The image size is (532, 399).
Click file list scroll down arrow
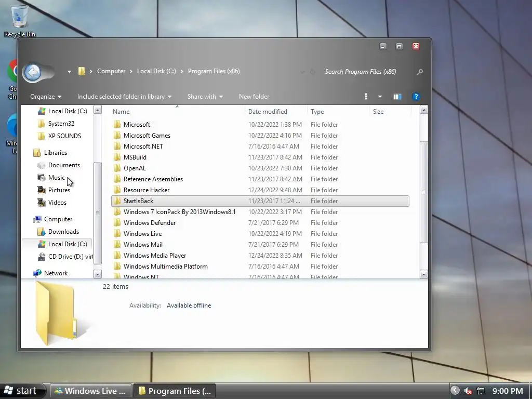(424, 274)
